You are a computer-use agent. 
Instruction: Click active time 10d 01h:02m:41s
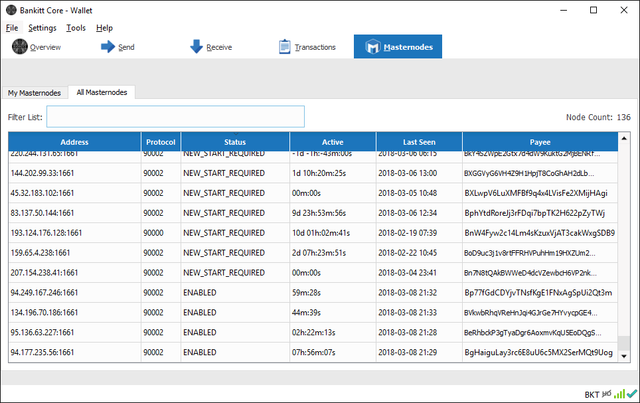(321, 233)
